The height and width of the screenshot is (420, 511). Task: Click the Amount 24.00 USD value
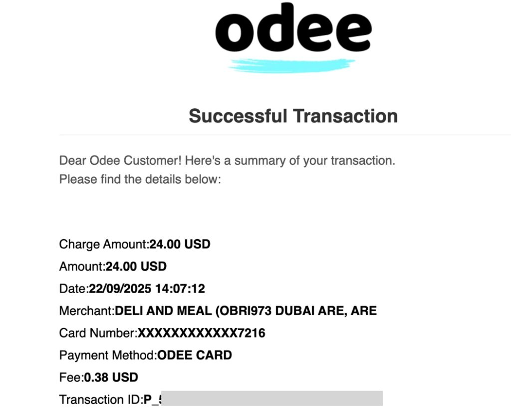point(136,267)
